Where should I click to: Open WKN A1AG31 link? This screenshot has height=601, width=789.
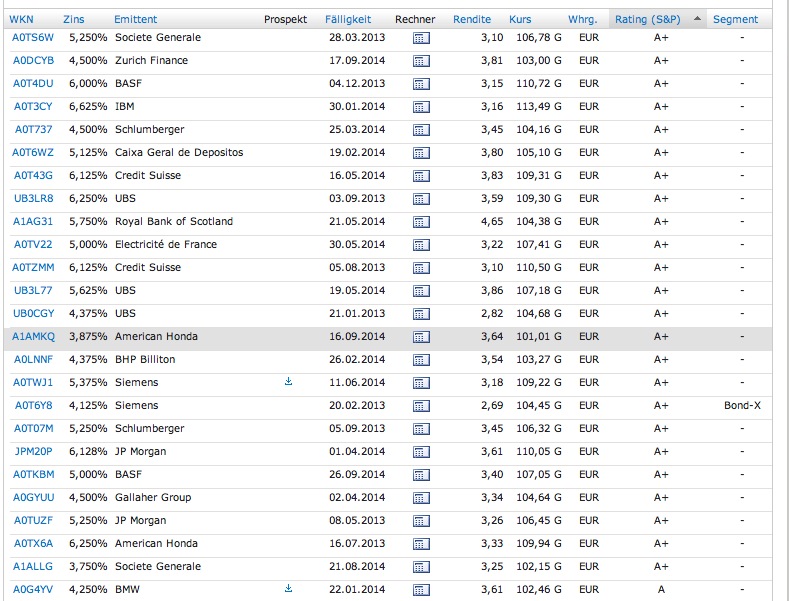click(x=33, y=221)
